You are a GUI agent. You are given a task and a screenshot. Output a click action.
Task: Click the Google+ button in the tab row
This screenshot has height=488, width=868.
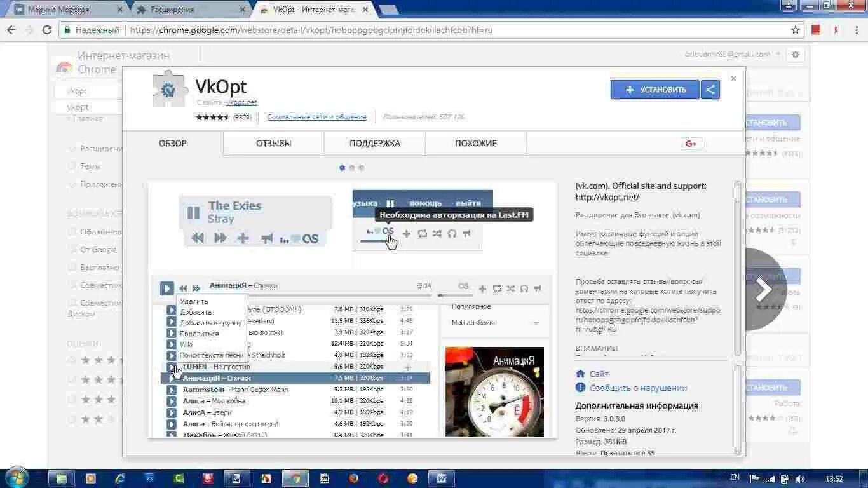tap(691, 144)
